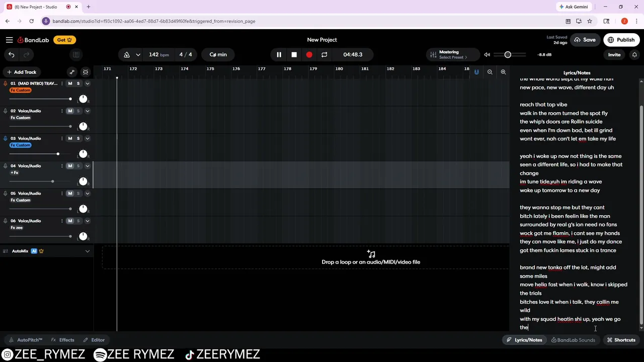Click the Ask Gemini button in Chrome
The image size is (644, 362).
(x=573, y=7)
